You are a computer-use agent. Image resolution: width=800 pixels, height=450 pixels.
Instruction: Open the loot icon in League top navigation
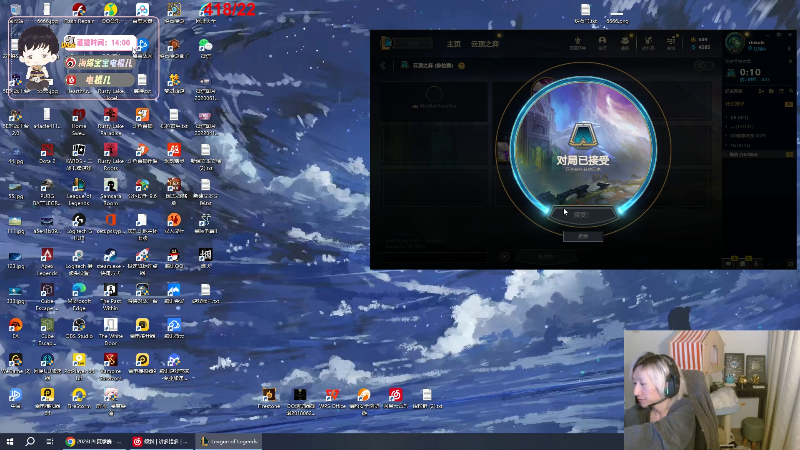coord(648,43)
